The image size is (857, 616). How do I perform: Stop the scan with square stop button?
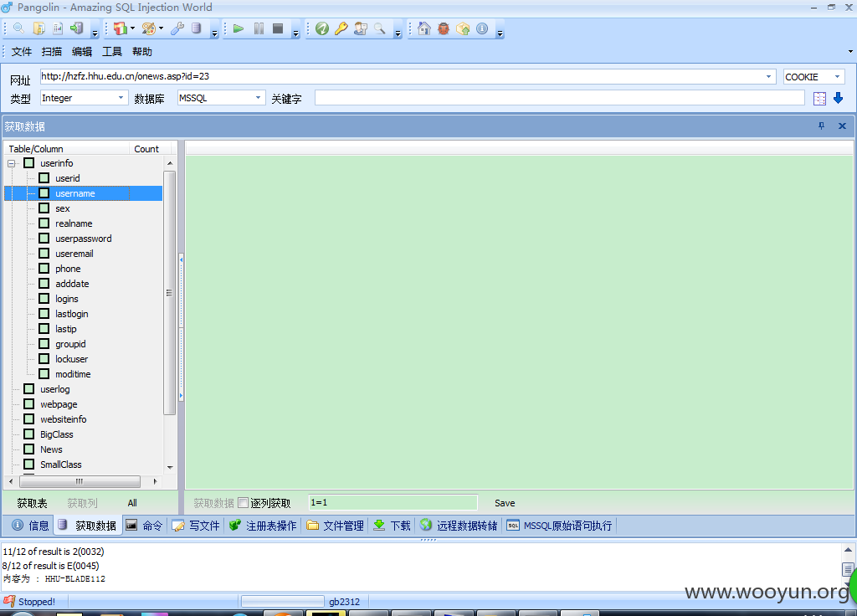[278, 28]
